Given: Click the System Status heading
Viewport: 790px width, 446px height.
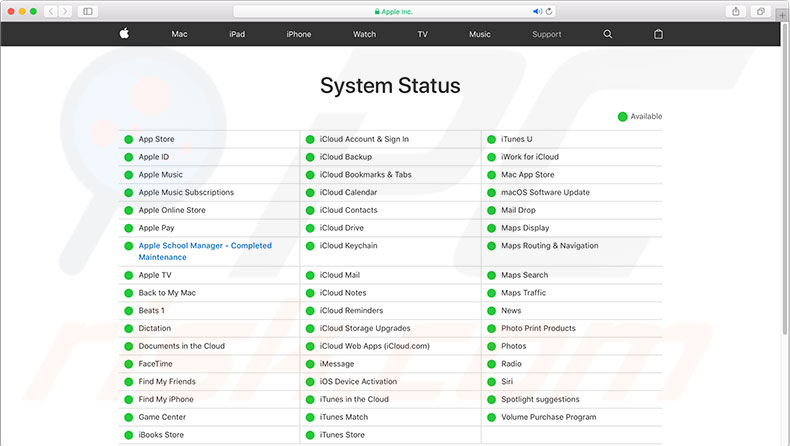Looking at the screenshot, I should (x=390, y=86).
